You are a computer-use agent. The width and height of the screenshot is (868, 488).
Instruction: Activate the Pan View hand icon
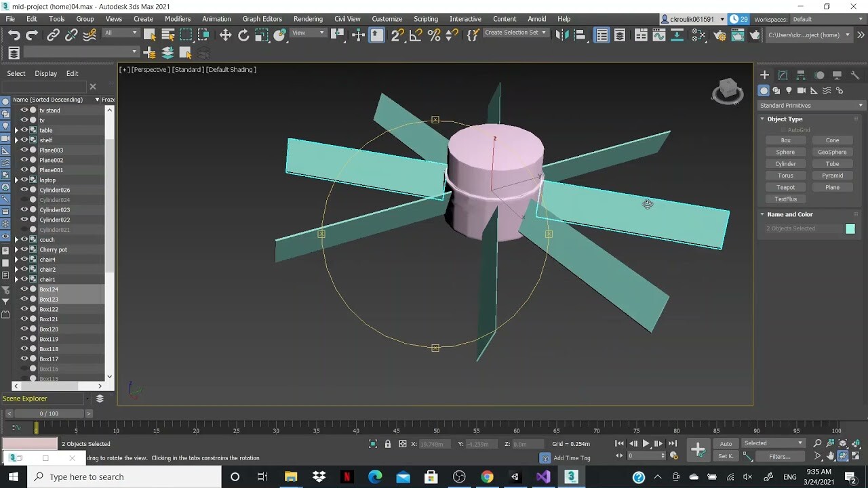[830, 455]
